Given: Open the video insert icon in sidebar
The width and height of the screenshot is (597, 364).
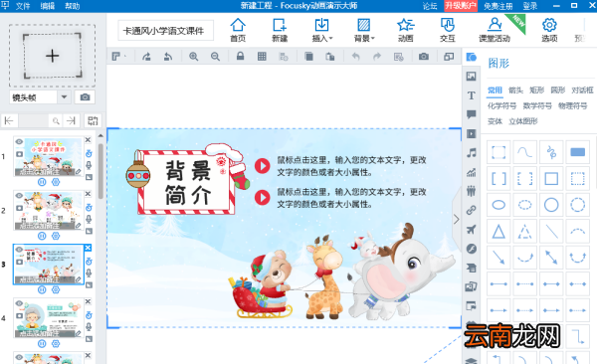Looking at the screenshot, I should [472, 133].
